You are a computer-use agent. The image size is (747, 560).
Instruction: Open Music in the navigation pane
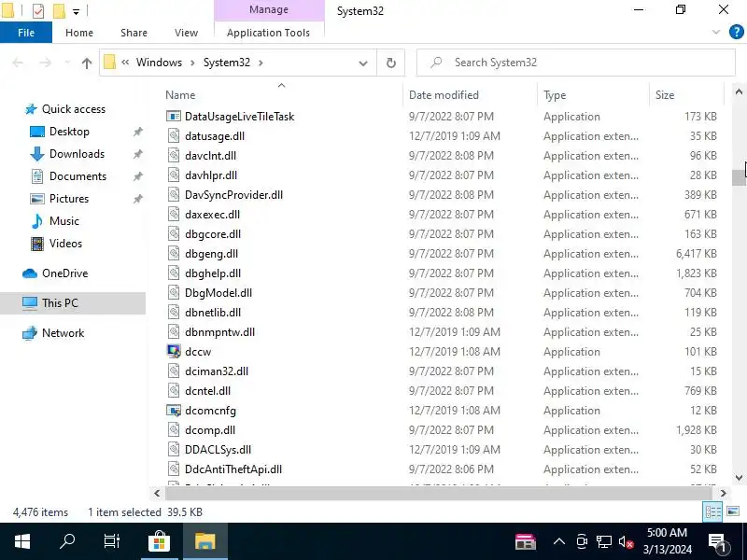tap(63, 221)
